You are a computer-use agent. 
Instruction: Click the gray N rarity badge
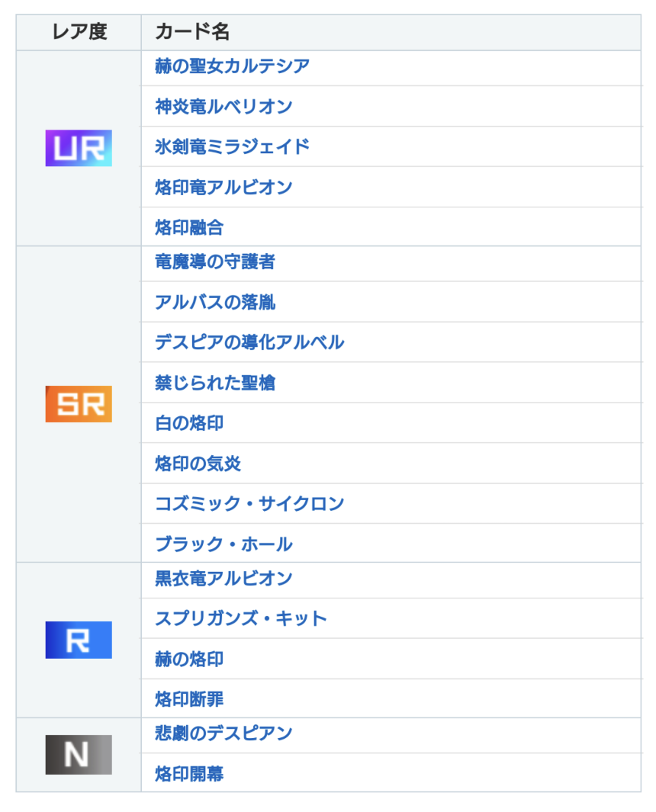click(79, 755)
